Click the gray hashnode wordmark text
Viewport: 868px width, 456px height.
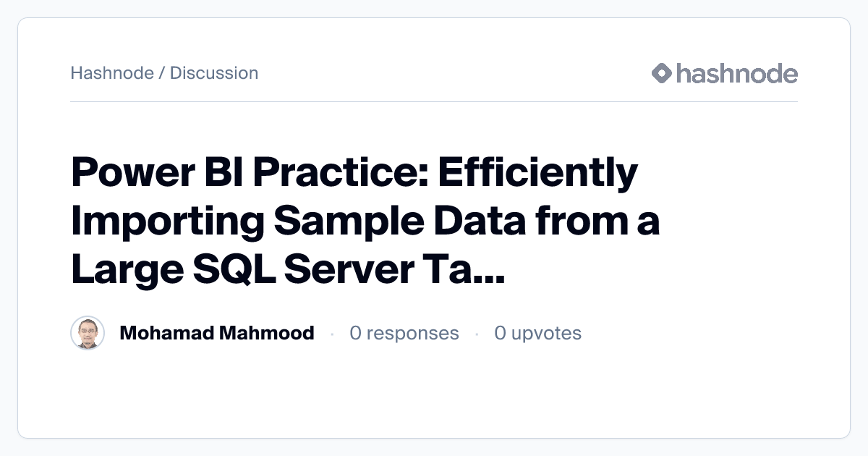tap(736, 73)
